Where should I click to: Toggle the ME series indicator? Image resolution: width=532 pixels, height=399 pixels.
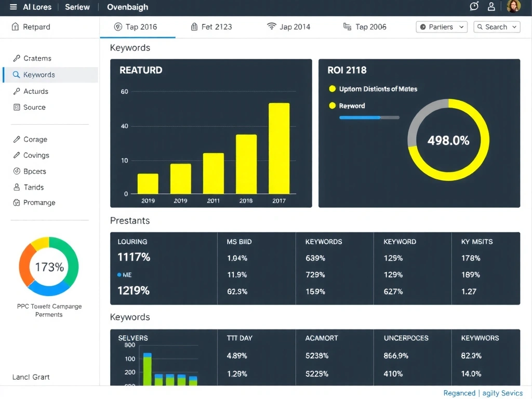pos(119,275)
